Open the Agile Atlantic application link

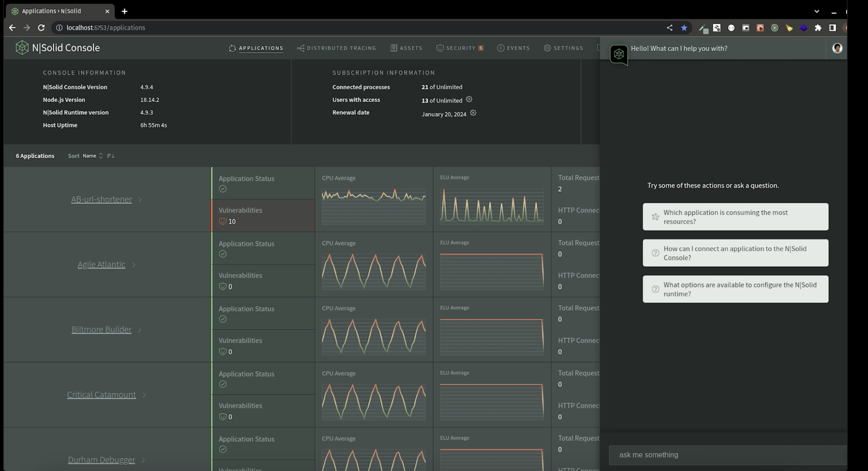101,265
